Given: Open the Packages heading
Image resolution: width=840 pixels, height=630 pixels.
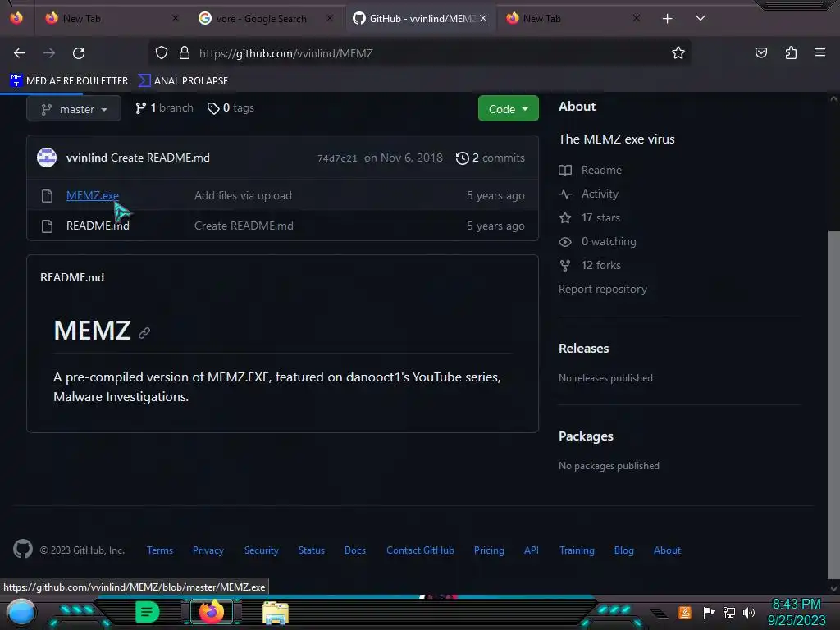Looking at the screenshot, I should click(586, 436).
